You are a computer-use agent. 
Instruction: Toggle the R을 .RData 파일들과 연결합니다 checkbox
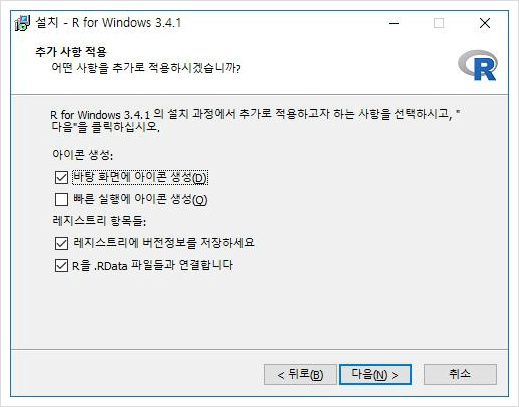click(x=61, y=266)
